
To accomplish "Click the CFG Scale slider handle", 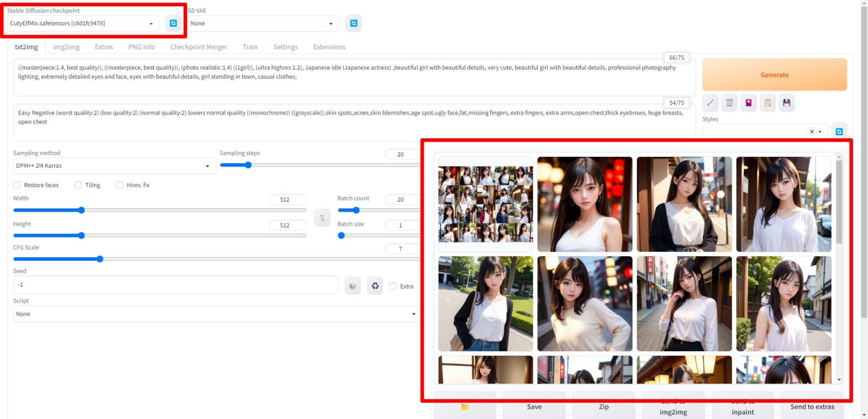I will pos(100,259).
